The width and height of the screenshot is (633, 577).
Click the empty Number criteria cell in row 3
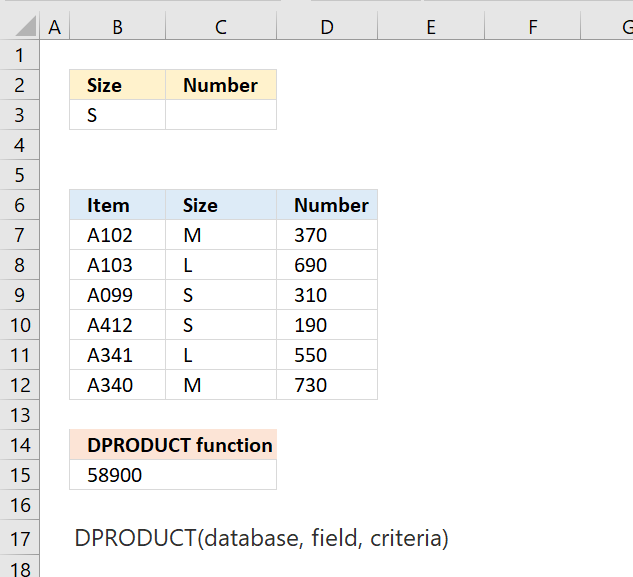(x=221, y=115)
